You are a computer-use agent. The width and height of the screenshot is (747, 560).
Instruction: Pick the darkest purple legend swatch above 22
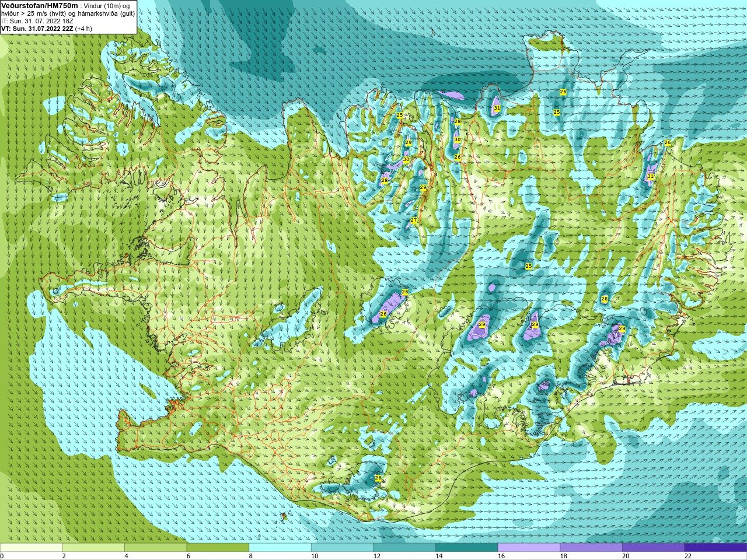coord(715,547)
